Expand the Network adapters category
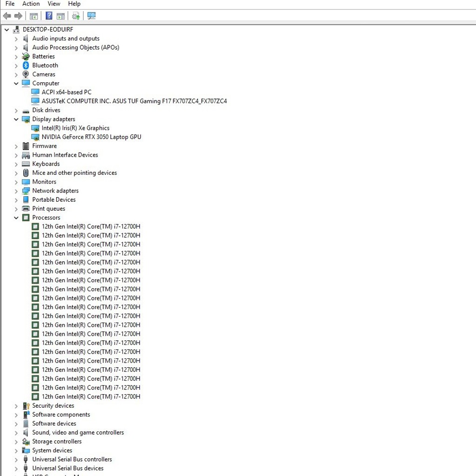Screen dimensions: 476x476 pos(16,191)
